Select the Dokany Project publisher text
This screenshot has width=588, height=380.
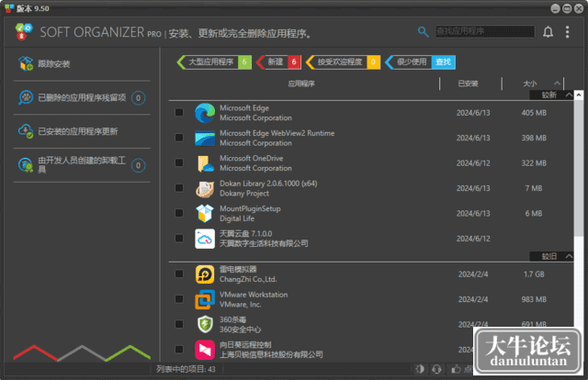point(244,194)
